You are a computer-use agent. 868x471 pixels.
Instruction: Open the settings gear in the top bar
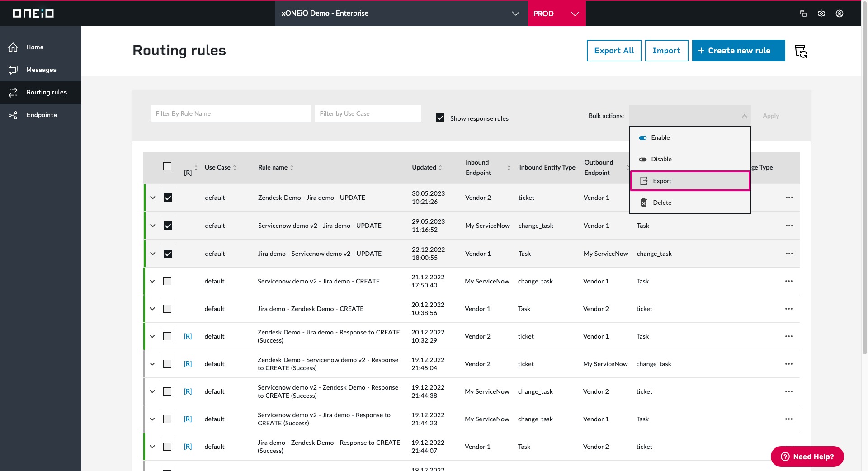coord(821,14)
